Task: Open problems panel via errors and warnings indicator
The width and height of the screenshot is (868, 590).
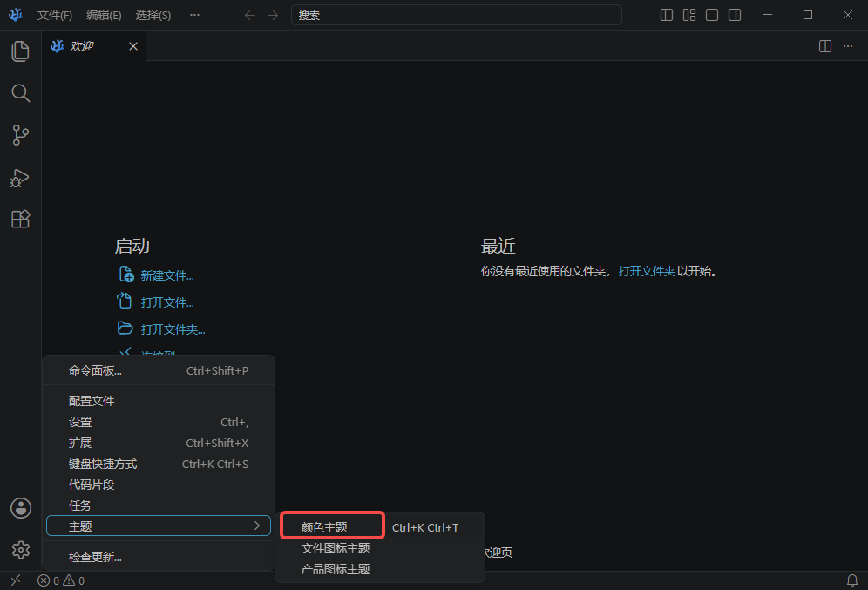Action: (x=61, y=580)
